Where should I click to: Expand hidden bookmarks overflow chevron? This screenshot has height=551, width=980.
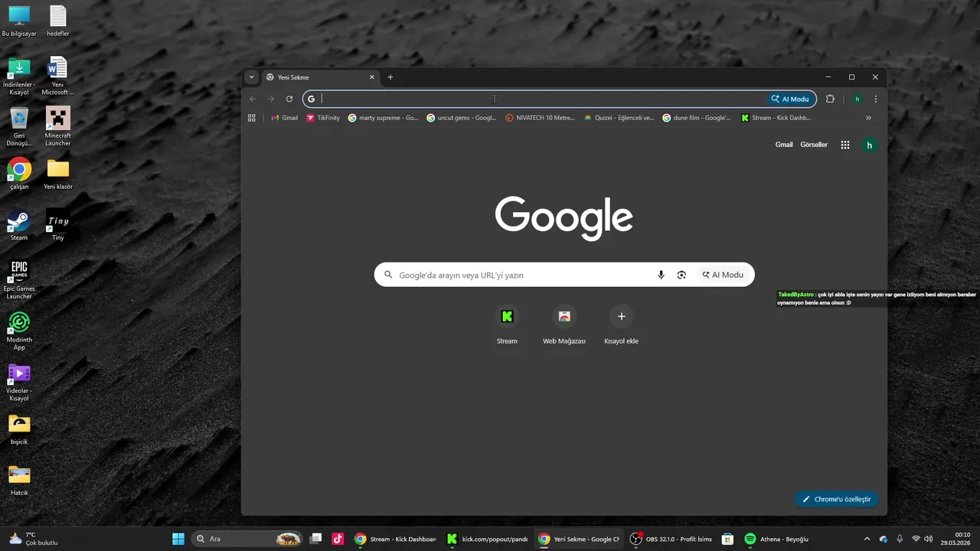(868, 118)
